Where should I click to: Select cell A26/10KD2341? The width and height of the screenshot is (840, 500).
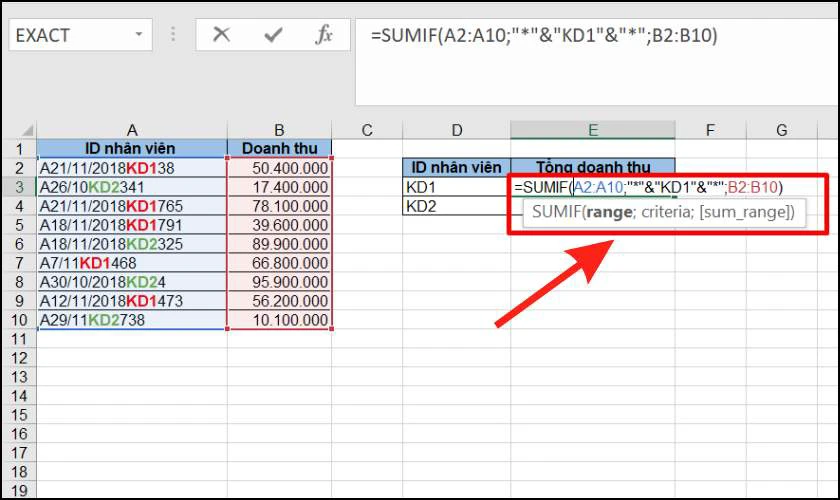(132, 187)
